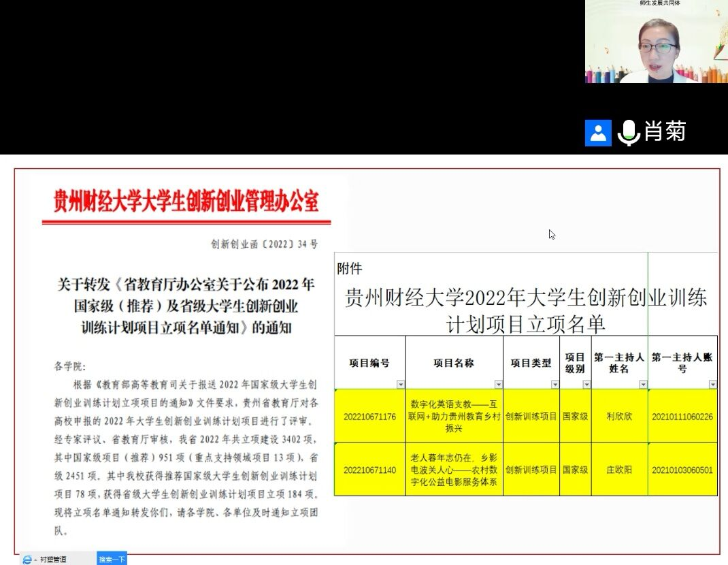Click the host name cell 庄欧阳

[x=619, y=470]
